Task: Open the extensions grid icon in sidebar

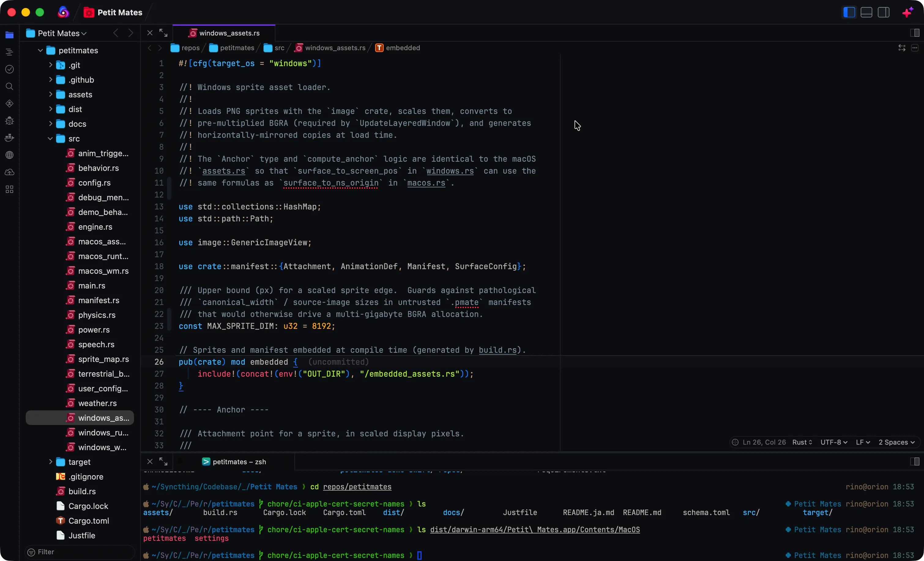Action: 9,189
